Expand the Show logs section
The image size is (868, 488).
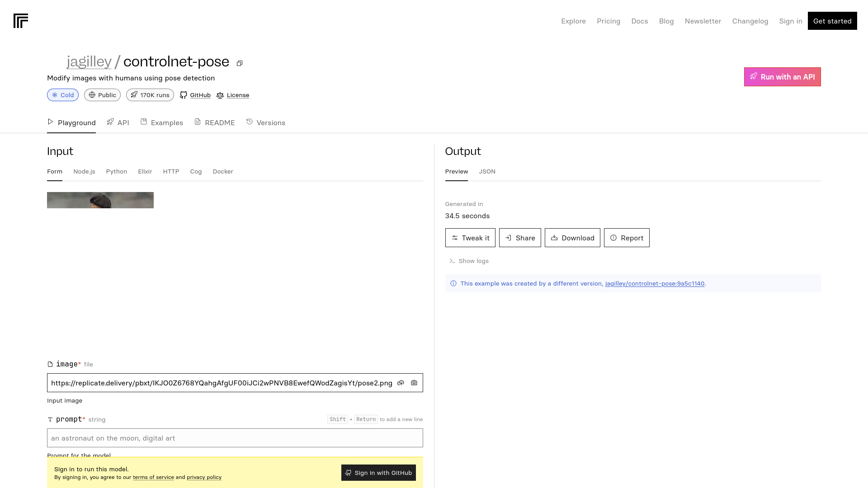click(469, 261)
